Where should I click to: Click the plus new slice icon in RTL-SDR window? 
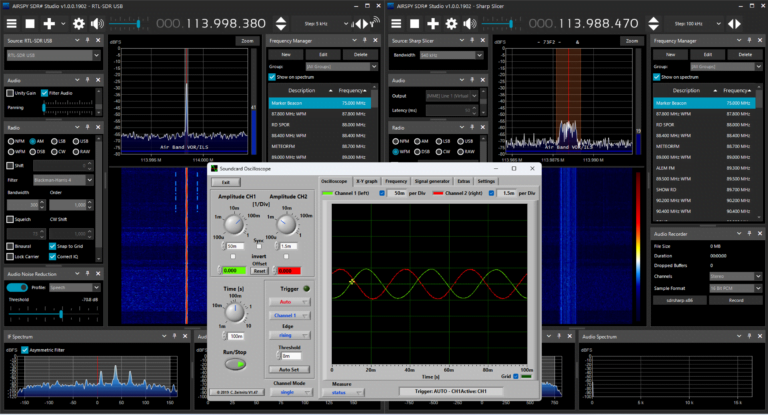[49, 24]
